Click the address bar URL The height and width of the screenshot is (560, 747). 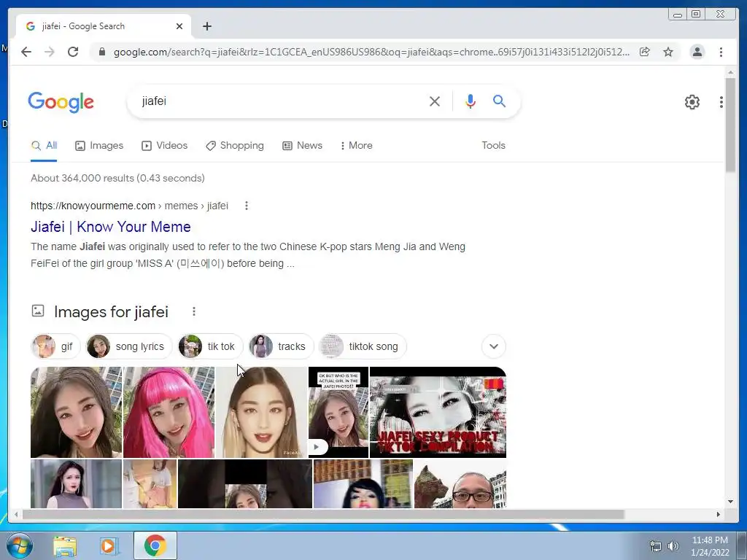coord(371,52)
